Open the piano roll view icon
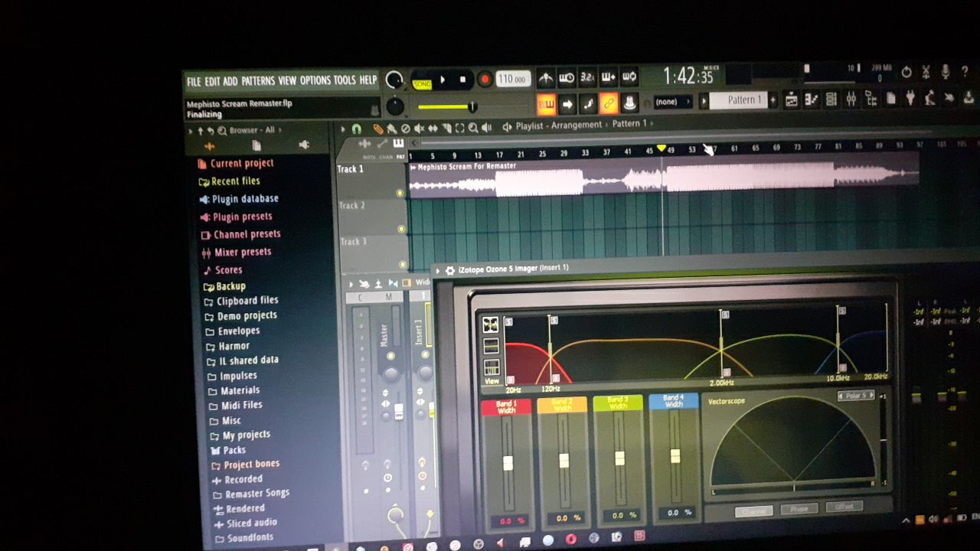Image resolution: width=980 pixels, height=551 pixels. click(811, 99)
